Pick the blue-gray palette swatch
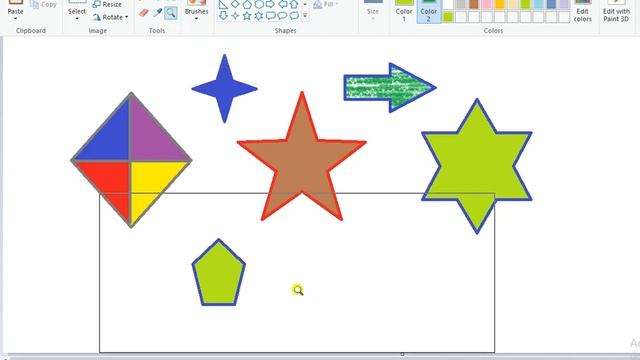The height and width of the screenshot is (360, 640). click(x=551, y=4)
